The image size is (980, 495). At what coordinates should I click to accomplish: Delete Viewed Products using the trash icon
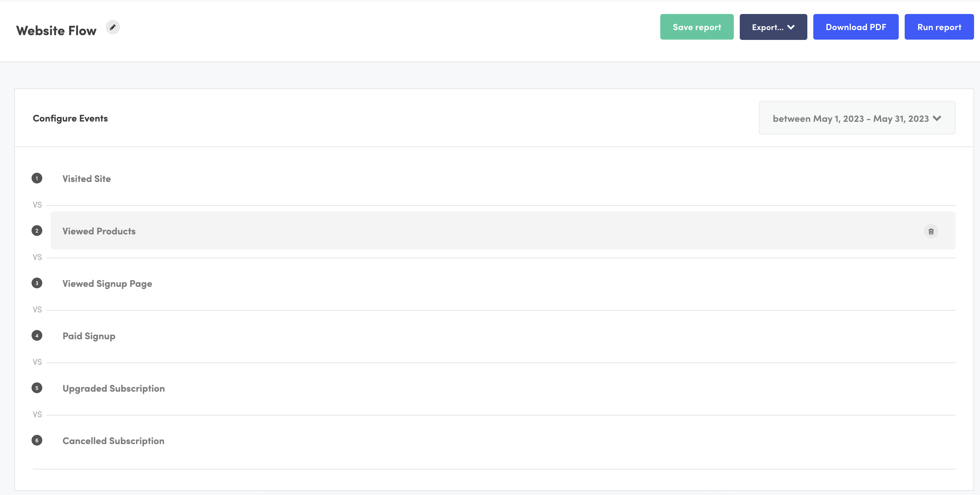point(931,231)
